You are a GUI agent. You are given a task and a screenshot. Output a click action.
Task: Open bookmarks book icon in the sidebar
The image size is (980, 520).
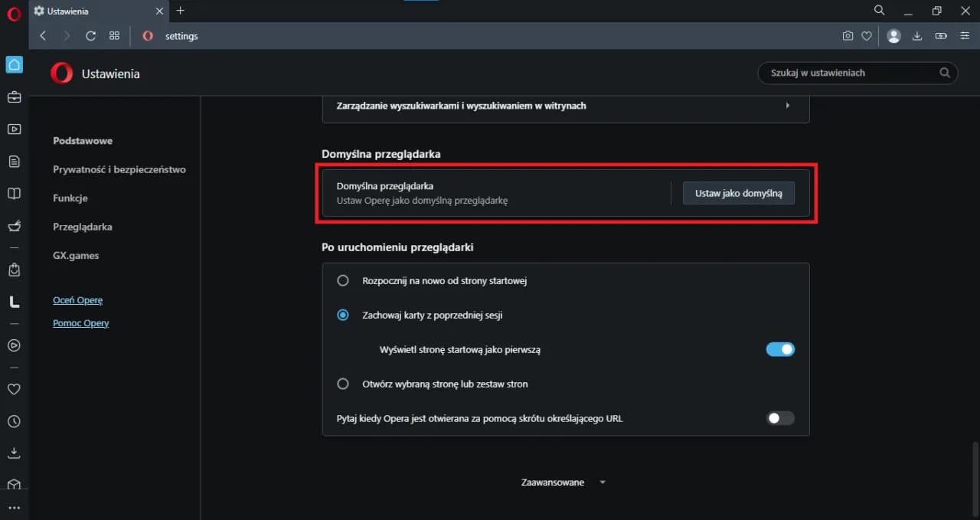coord(14,193)
